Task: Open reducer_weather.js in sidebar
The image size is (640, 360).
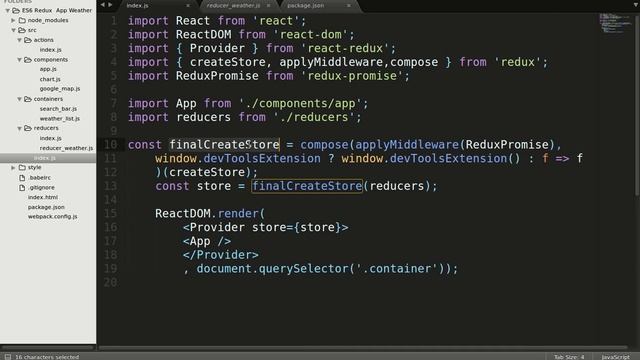Action: tap(66, 148)
